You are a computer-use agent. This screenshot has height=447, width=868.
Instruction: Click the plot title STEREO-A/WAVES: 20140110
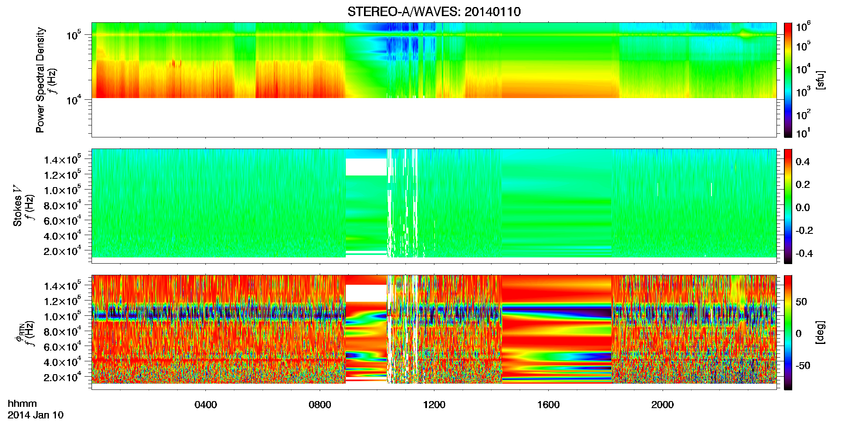click(x=434, y=12)
